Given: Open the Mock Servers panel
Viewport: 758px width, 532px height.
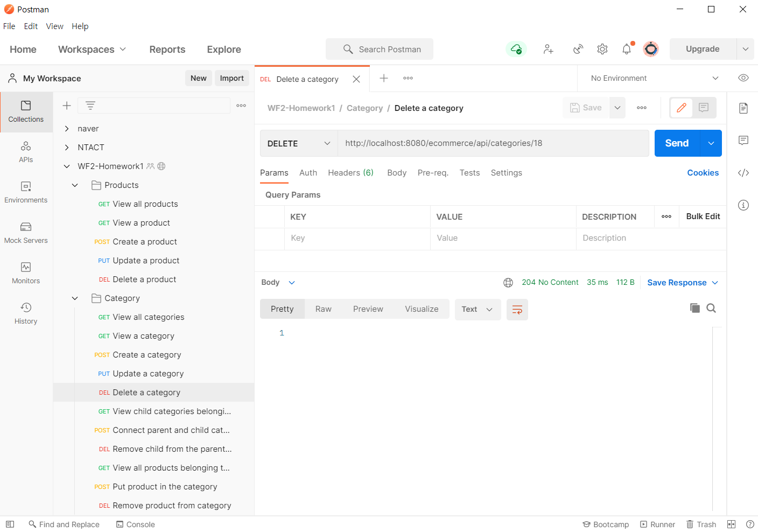Looking at the screenshot, I should tap(26, 233).
